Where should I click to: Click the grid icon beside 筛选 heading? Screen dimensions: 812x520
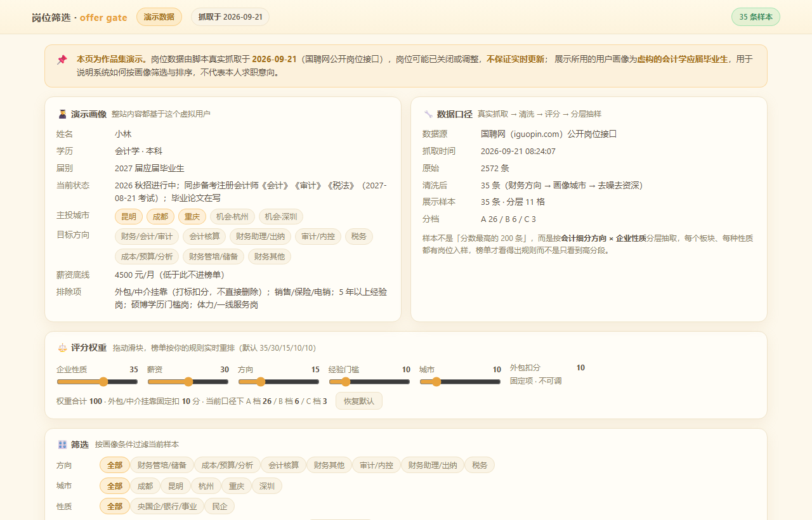point(62,445)
